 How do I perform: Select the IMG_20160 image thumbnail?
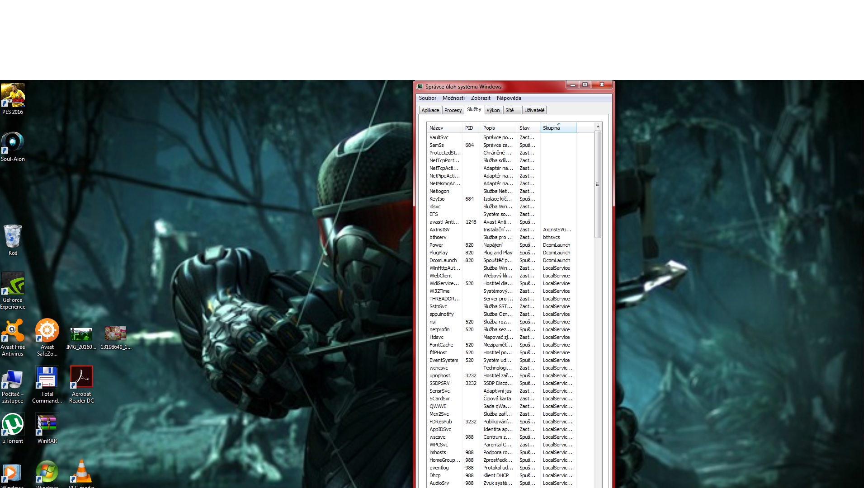81,335
